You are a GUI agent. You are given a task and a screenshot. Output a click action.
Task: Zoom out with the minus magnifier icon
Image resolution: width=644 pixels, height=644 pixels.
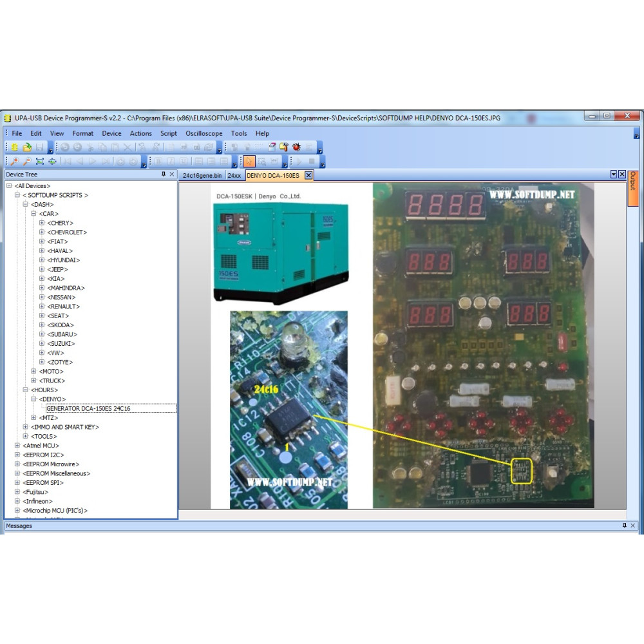tap(27, 162)
